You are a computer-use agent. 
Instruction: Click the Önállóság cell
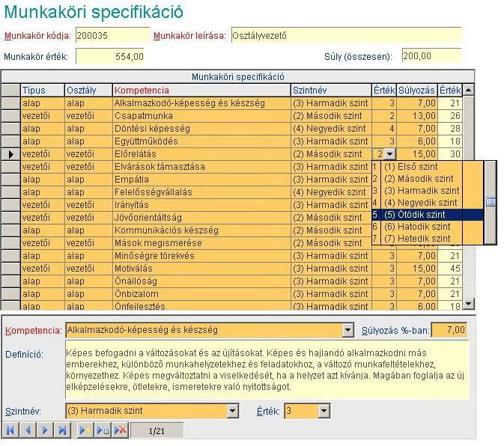pos(201,281)
